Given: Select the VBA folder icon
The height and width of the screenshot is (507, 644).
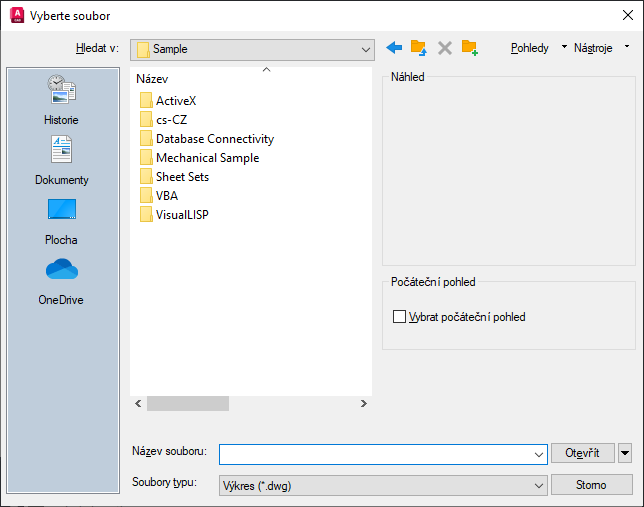Looking at the screenshot, I should tap(146, 195).
